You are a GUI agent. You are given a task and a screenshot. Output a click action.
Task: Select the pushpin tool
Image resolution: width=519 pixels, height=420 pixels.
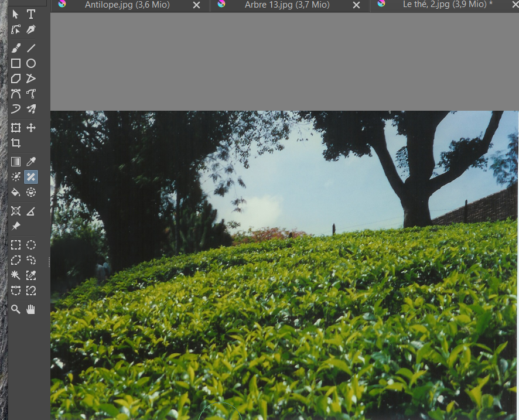coord(16,226)
